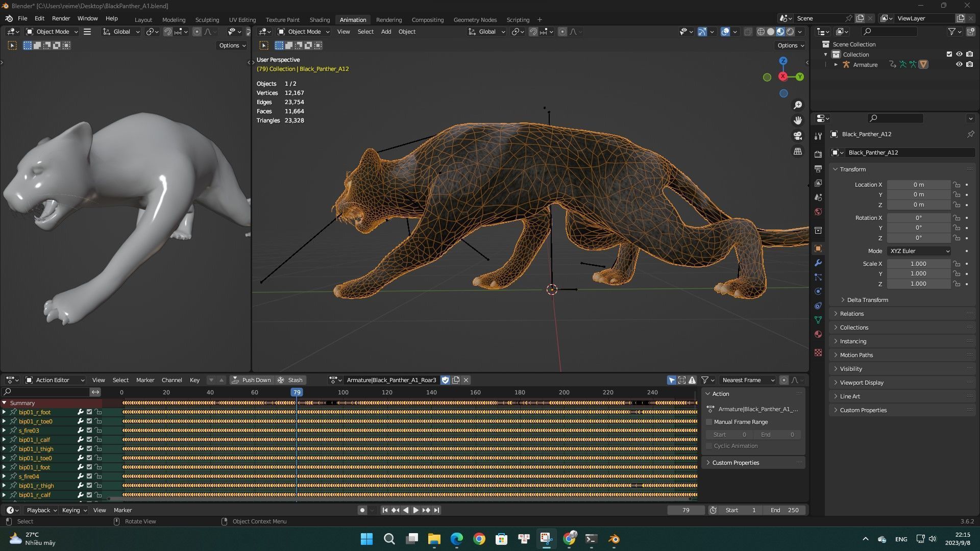
Task: Click the Push Down button
Action: 251,380
